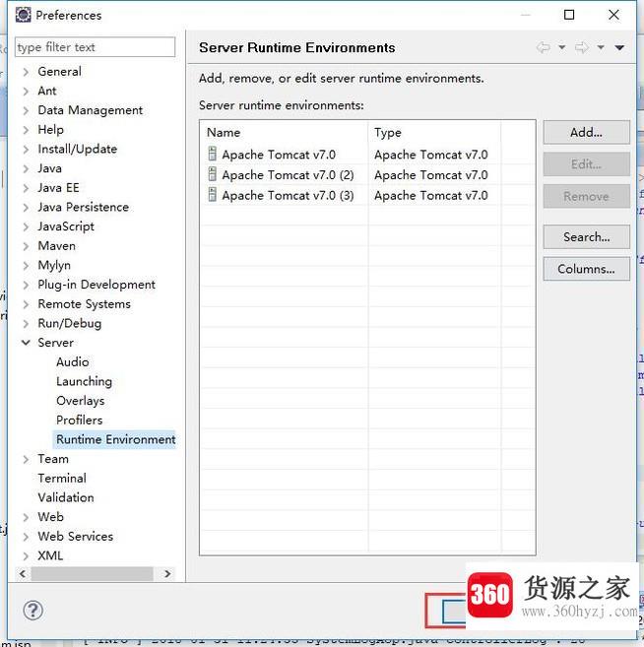The width and height of the screenshot is (644, 647).
Task: Expand the Java node arrow
Action: [26, 168]
